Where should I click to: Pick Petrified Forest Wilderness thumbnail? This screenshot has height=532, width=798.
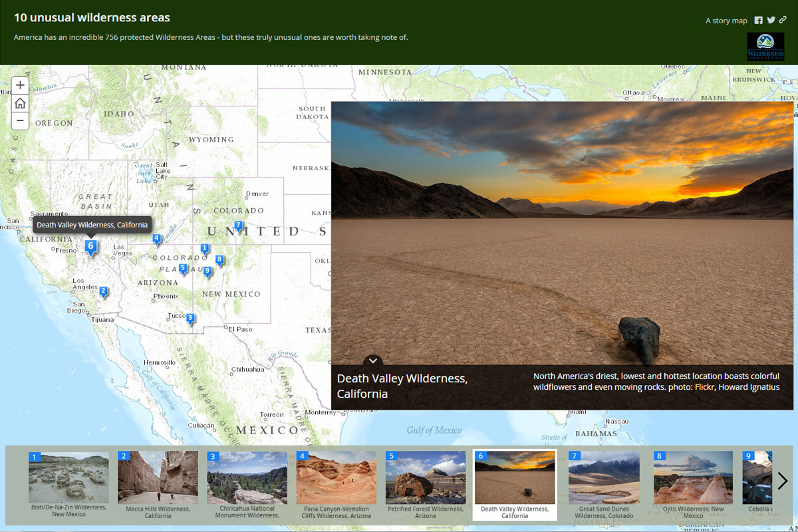point(426,477)
